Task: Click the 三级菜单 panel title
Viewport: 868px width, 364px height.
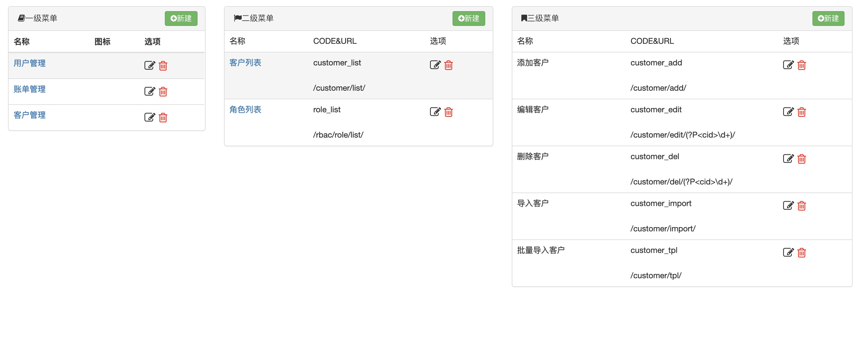Action: pos(540,18)
